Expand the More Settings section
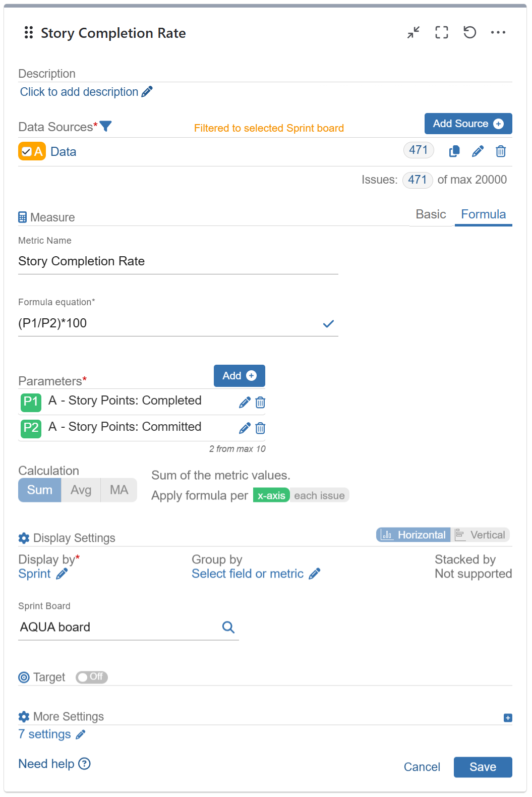The image size is (532, 797). pos(508,718)
